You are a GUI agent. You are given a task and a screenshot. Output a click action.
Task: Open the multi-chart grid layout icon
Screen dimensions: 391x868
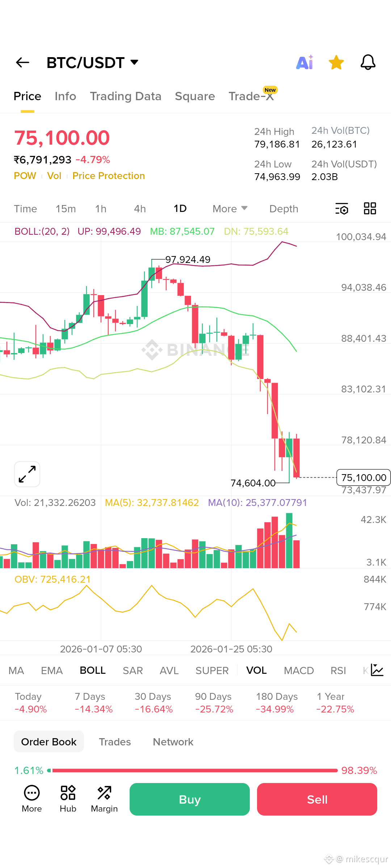pos(370,208)
